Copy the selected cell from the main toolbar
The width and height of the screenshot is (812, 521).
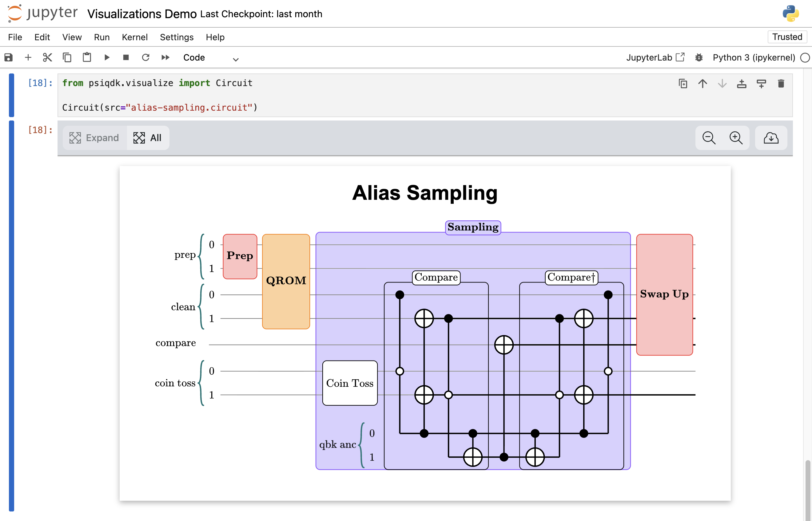coord(67,57)
